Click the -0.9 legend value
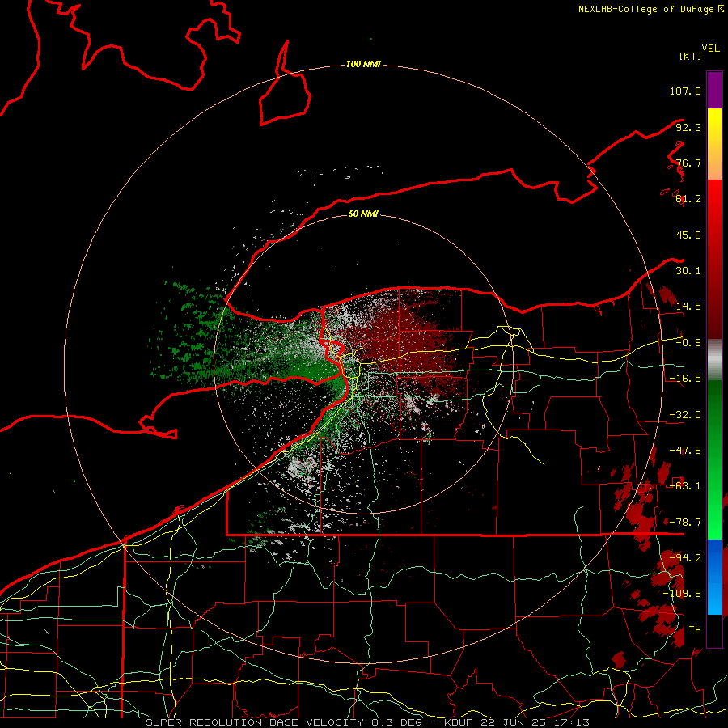Screen dimensions: 728x728 tap(688, 343)
